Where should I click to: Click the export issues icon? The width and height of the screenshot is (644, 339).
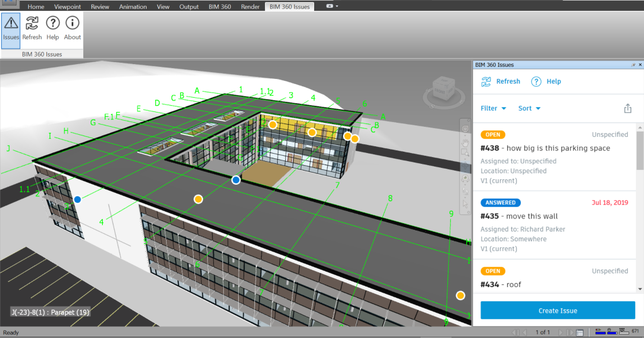627,108
